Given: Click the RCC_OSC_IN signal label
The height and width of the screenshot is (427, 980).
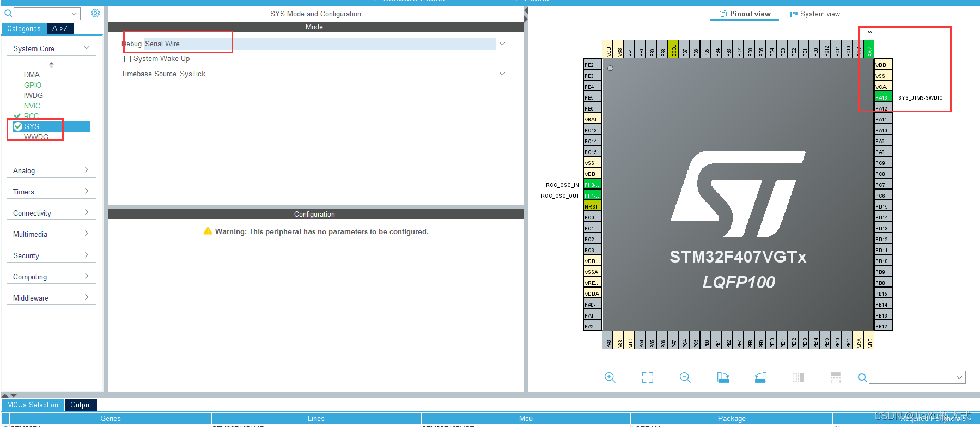Looking at the screenshot, I should pyautogui.click(x=562, y=185).
